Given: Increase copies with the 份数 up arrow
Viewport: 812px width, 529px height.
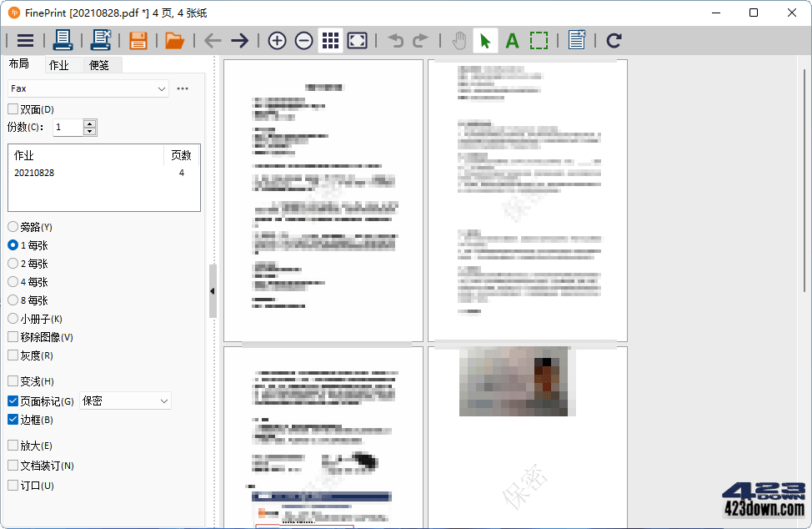Looking at the screenshot, I should coord(88,123).
